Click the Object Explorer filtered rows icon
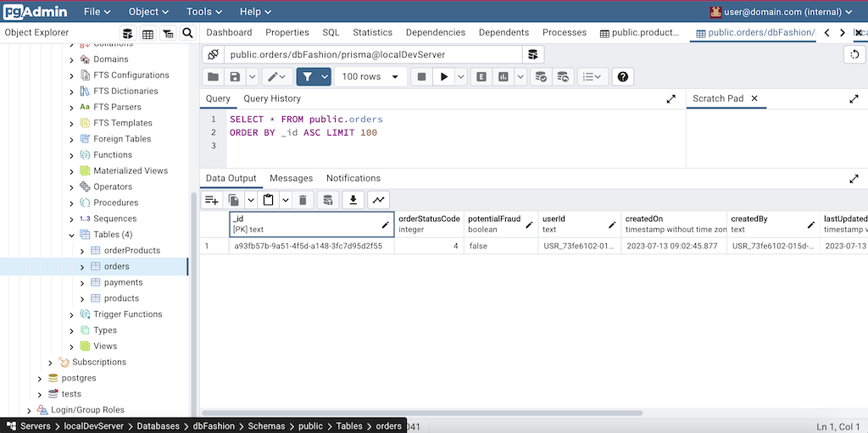Viewport: 868px width, 433px height. 169,33
